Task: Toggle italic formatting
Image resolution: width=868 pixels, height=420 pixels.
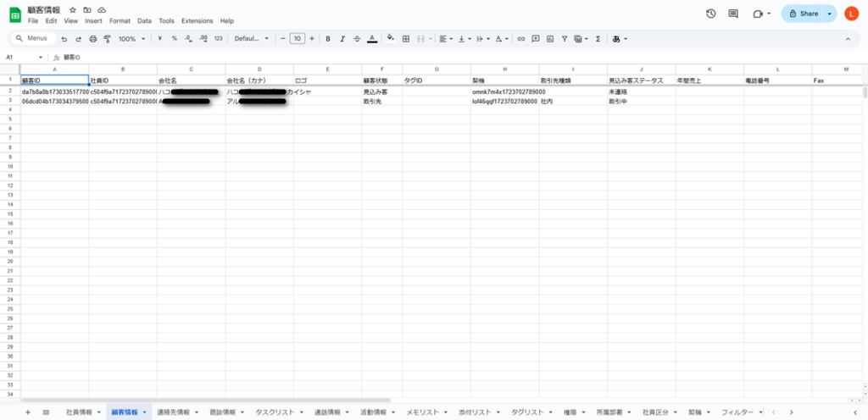Action: point(342,39)
